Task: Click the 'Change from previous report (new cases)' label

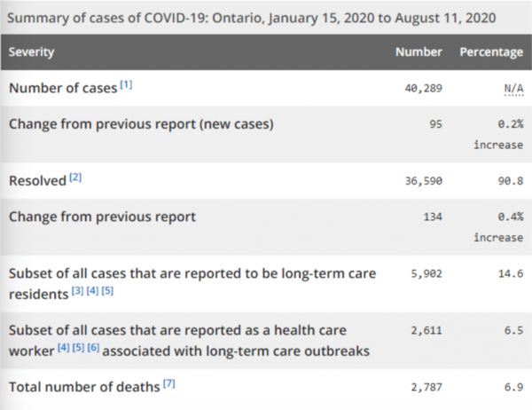Action: tap(141, 123)
